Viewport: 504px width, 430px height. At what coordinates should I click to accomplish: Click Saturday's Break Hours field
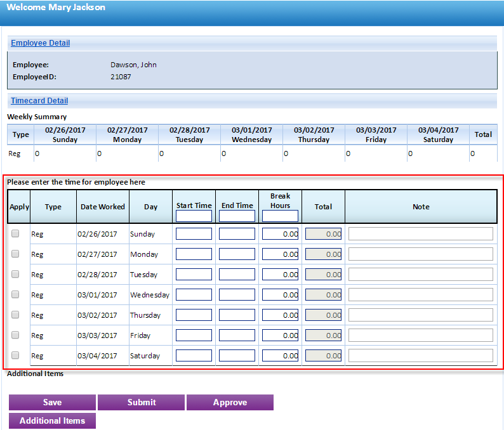pos(281,356)
